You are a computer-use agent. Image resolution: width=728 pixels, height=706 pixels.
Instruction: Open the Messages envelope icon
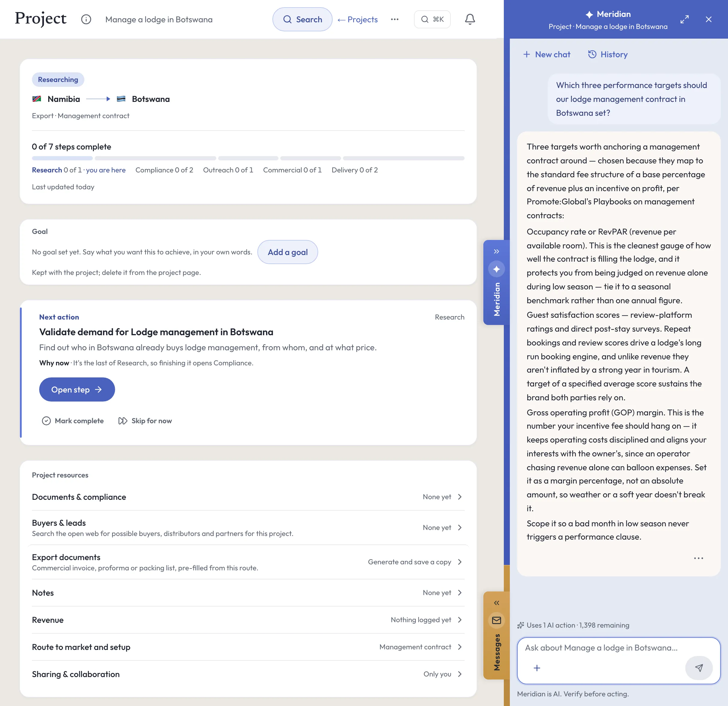(496, 620)
